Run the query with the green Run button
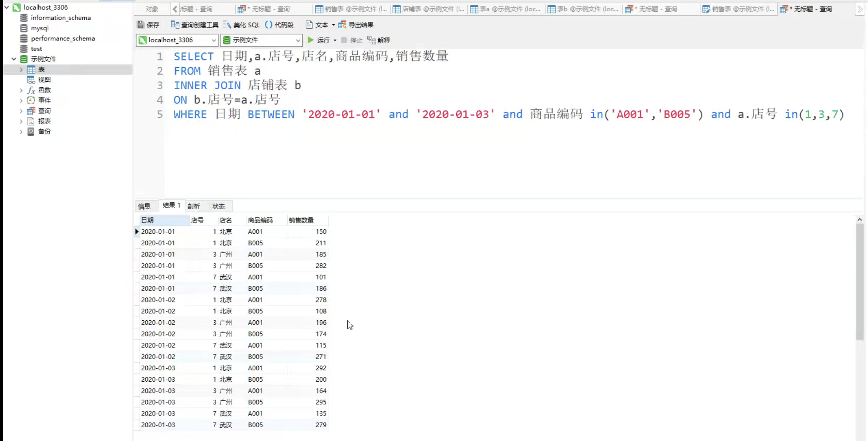Image resolution: width=868 pixels, height=441 pixels. pyautogui.click(x=318, y=40)
